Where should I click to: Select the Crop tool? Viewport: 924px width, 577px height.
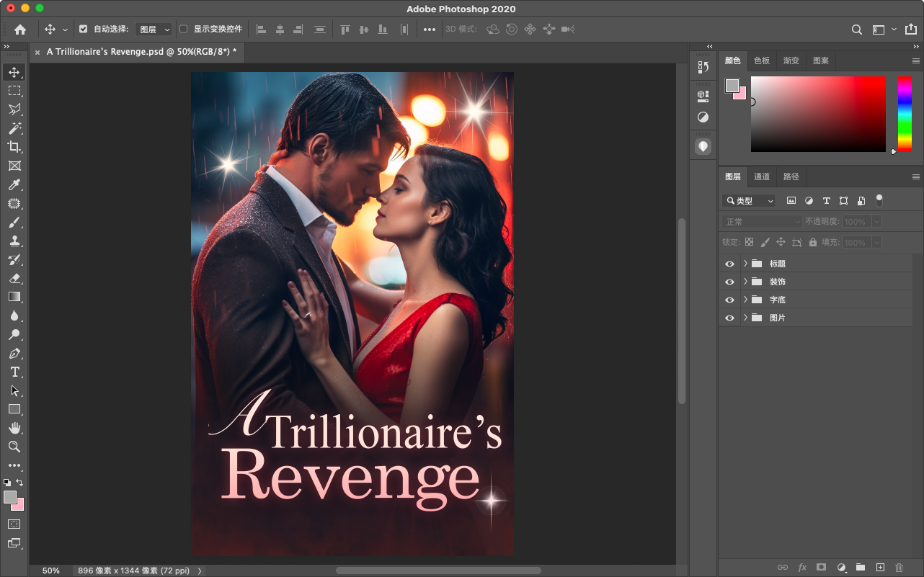tap(14, 147)
